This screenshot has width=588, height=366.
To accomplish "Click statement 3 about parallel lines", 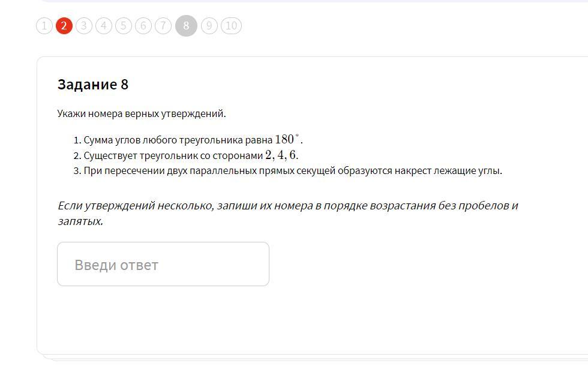I will (x=288, y=171).
